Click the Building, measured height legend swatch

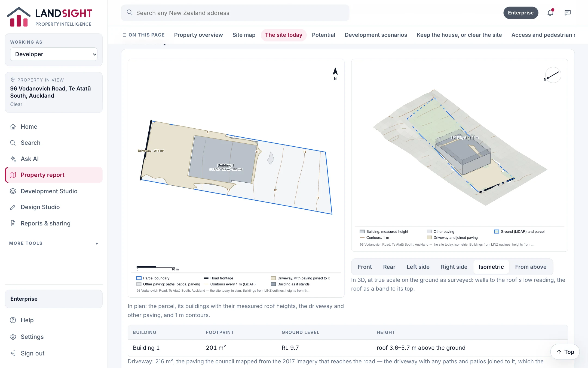[362, 231]
